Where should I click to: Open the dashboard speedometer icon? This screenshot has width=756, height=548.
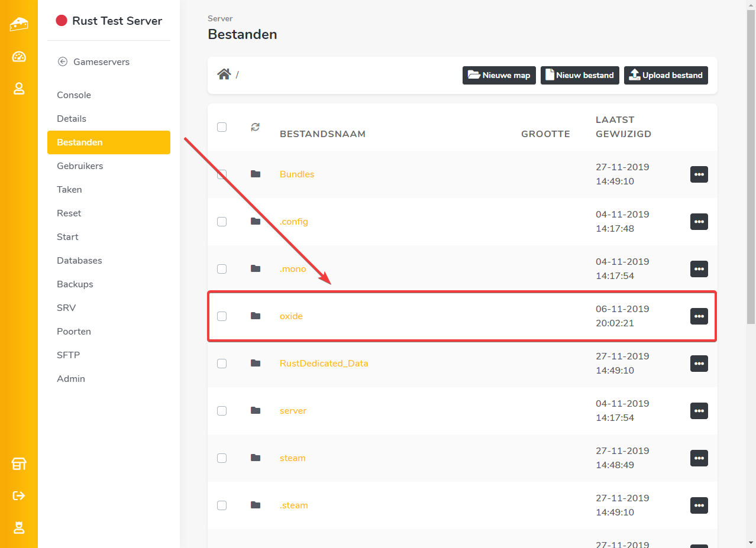tap(19, 57)
